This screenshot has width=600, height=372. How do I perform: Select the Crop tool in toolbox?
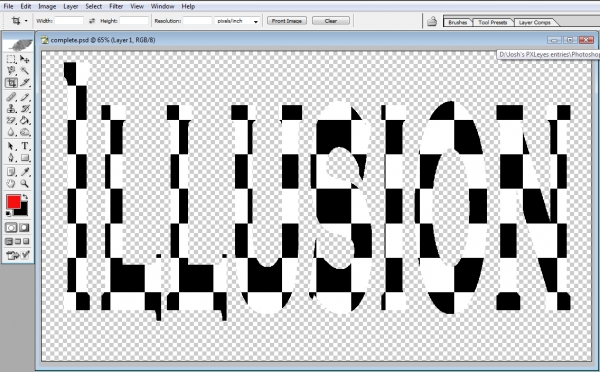click(x=11, y=82)
